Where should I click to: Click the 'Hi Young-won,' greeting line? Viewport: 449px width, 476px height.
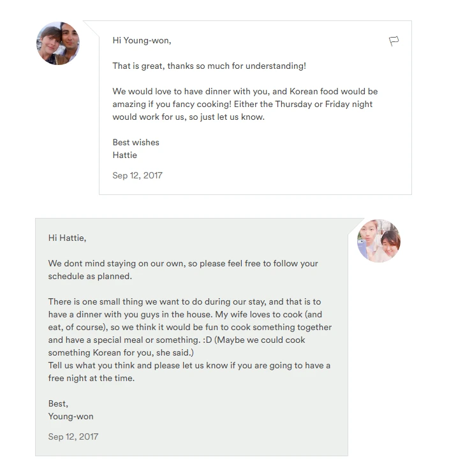pyautogui.click(x=142, y=40)
